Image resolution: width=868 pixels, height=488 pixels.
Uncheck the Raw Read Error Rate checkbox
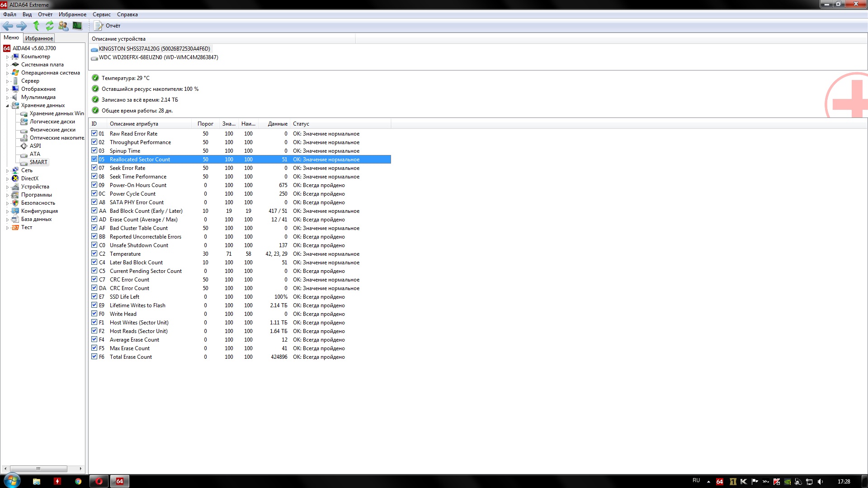pyautogui.click(x=94, y=133)
